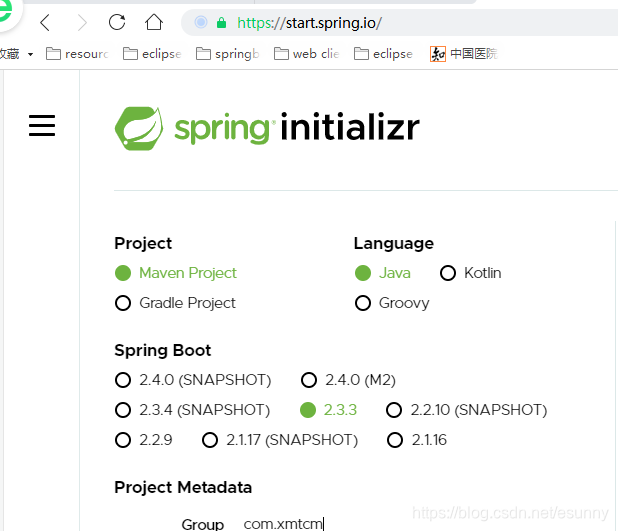Choose Kotlin as the language
The width and height of the screenshot is (618, 531).
point(448,273)
